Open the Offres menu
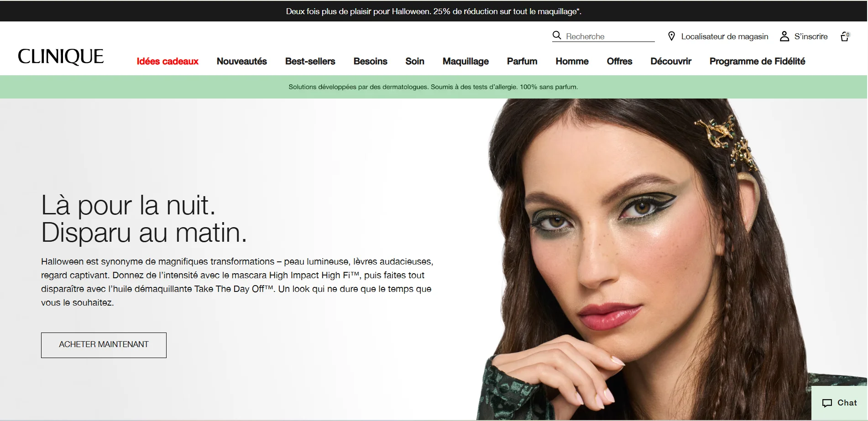This screenshot has height=421, width=868. (x=619, y=61)
